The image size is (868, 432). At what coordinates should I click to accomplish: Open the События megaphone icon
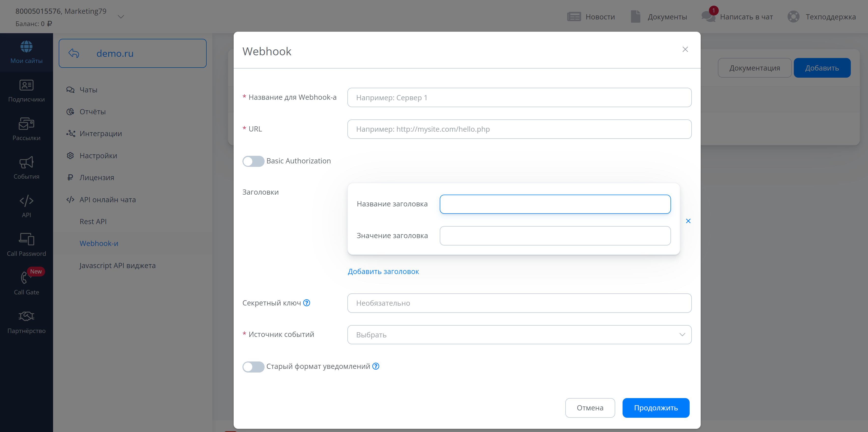coord(26,163)
